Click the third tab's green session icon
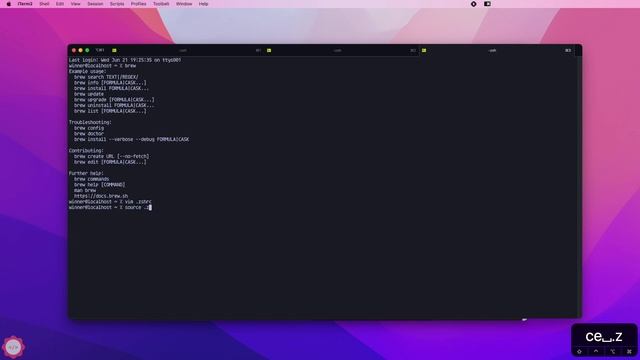 click(x=424, y=51)
